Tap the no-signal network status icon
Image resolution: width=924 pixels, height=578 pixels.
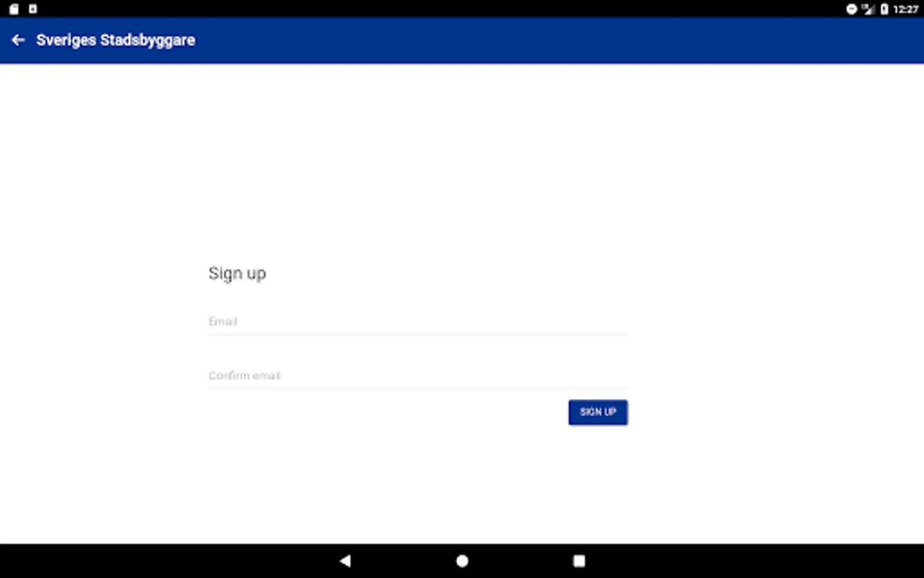tap(868, 9)
